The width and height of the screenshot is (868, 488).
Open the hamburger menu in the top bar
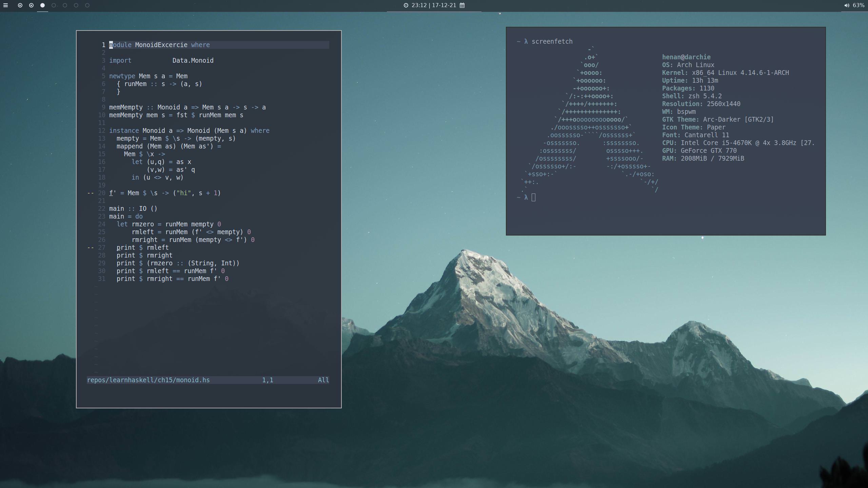tap(5, 5)
